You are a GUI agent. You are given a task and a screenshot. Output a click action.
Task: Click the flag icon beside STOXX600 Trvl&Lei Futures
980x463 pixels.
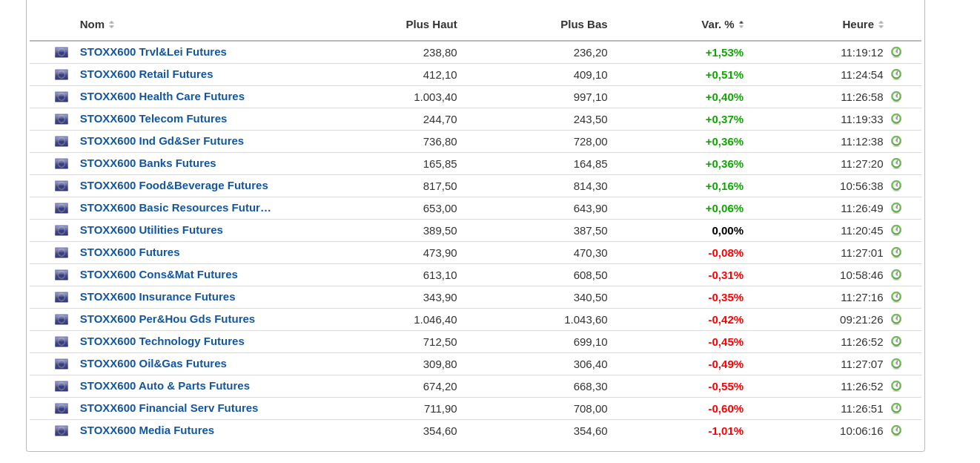click(62, 53)
